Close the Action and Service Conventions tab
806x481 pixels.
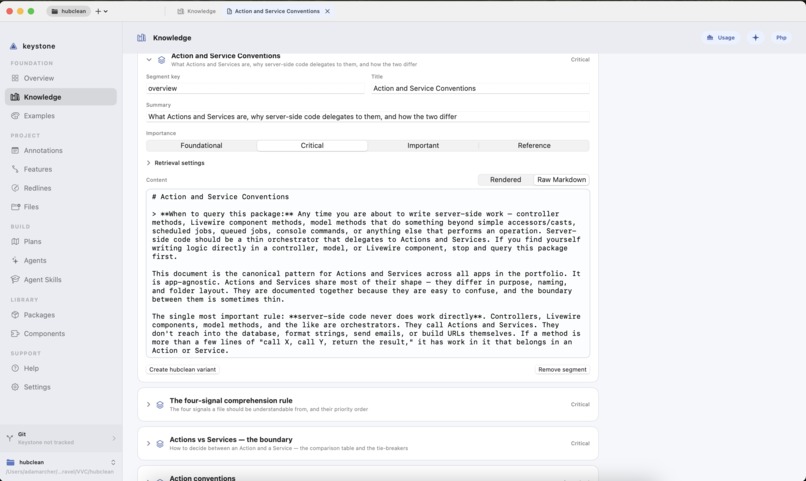(x=327, y=11)
